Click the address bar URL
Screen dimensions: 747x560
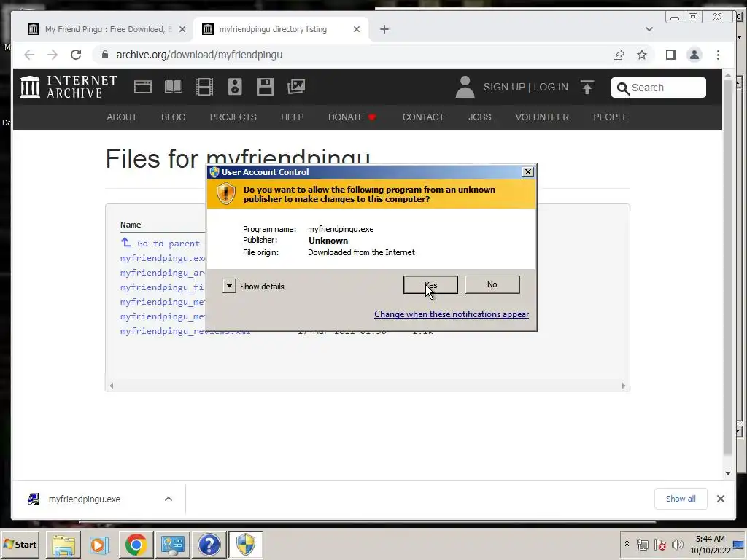(x=199, y=55)
